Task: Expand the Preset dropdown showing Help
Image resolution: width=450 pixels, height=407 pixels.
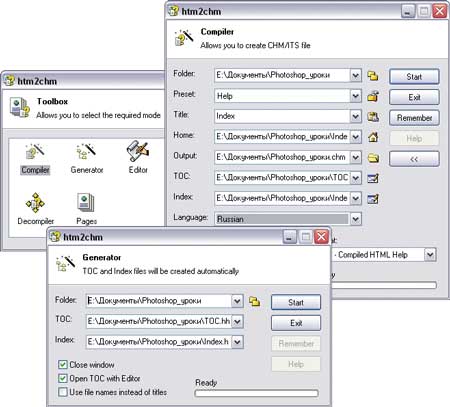Action: coord(356,96)
